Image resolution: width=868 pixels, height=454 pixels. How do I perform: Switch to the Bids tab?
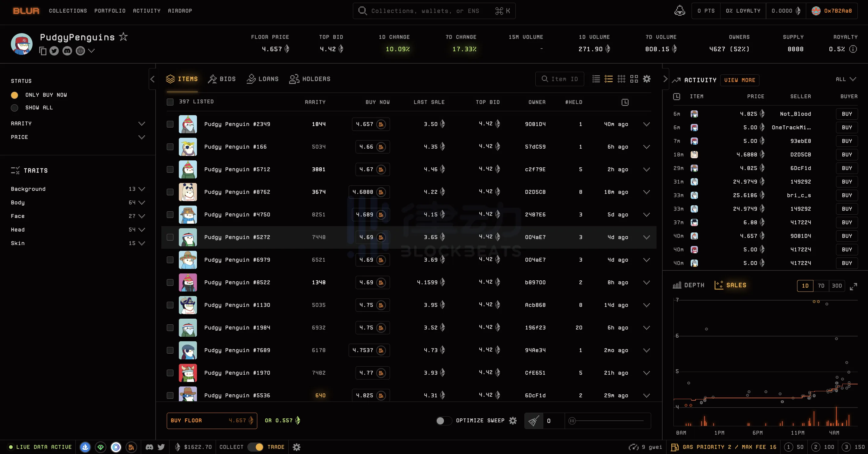pyautogui.click(x=222, y=79)
